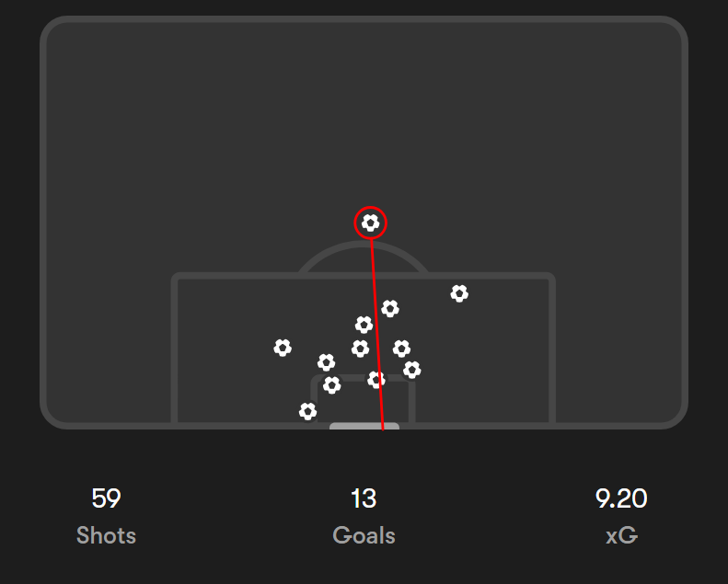Image resolution: width=728 pixels, height=584 pixels.
Task: Click the Shots label text
Action: pos(106,535)
